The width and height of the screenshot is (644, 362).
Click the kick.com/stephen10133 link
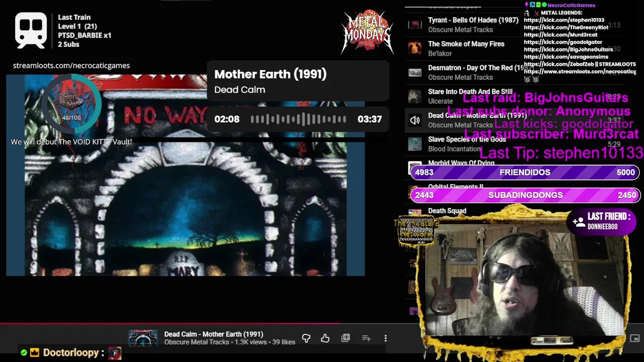click(564, 20)
